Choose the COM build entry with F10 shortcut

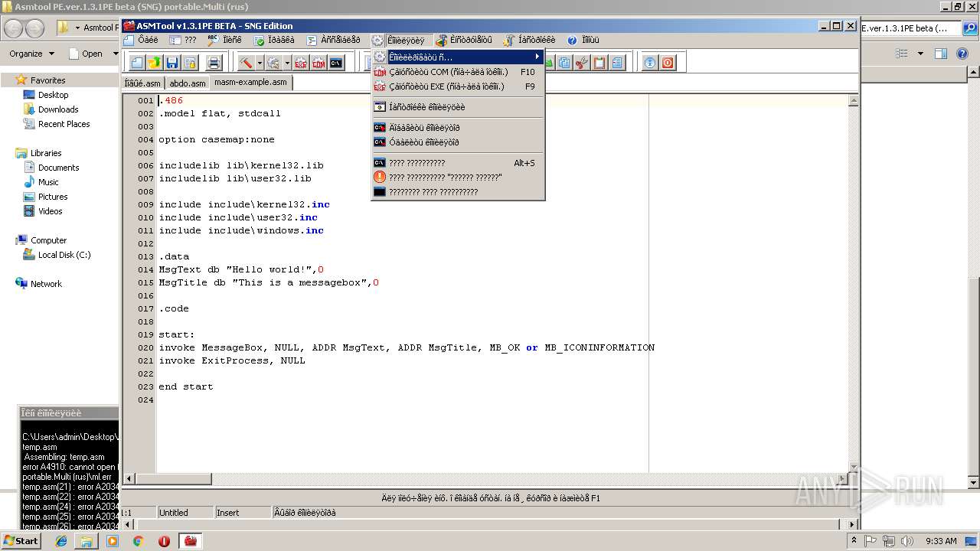pyautogui.click(x=458, y=72)
